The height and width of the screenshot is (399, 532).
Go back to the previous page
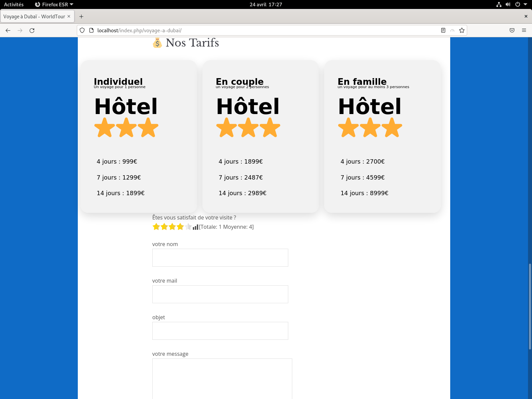point(8,31)
